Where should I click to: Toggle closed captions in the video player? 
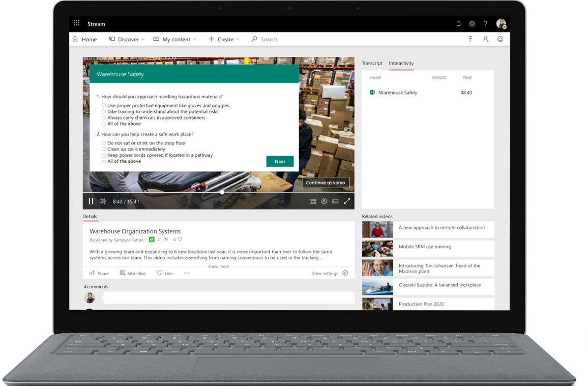coord(313,201)
